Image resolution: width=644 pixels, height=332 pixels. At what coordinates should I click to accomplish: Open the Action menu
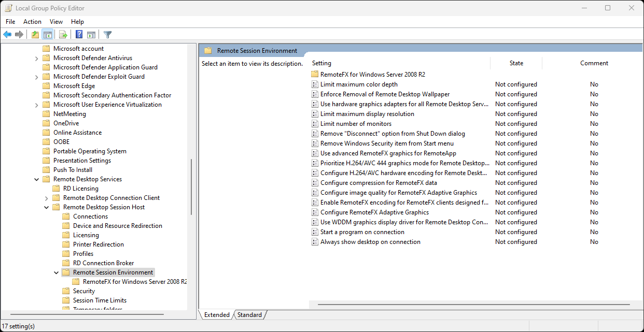32,21
